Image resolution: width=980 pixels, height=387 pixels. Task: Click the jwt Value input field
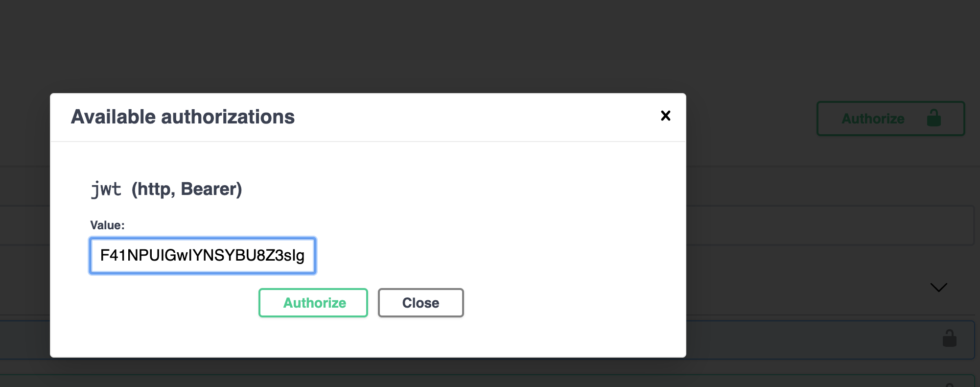[x=203, y=256]
